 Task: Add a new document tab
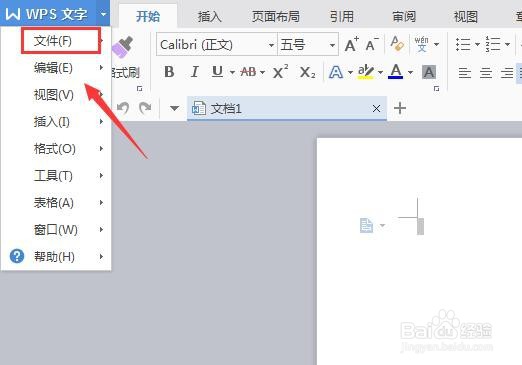point(400,108)
